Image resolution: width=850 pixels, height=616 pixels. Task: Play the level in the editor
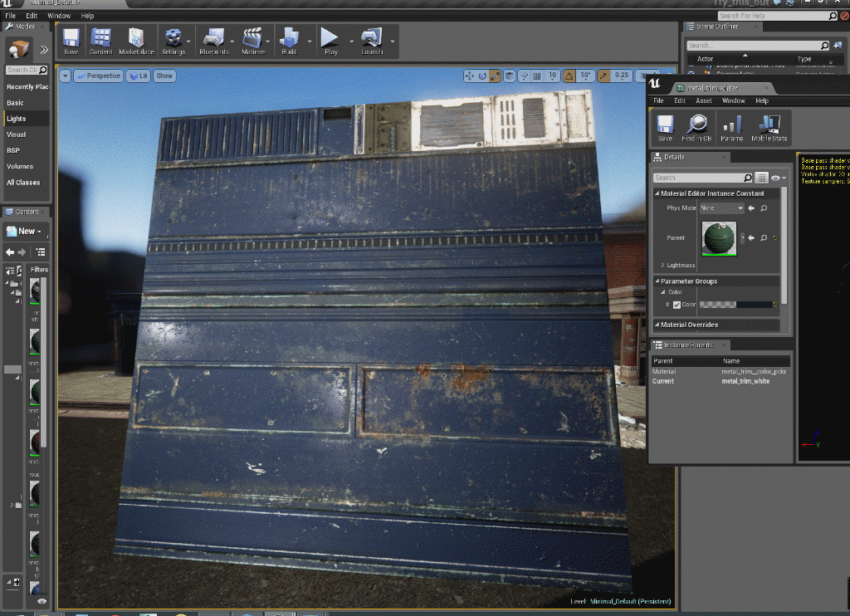(330, 42)
